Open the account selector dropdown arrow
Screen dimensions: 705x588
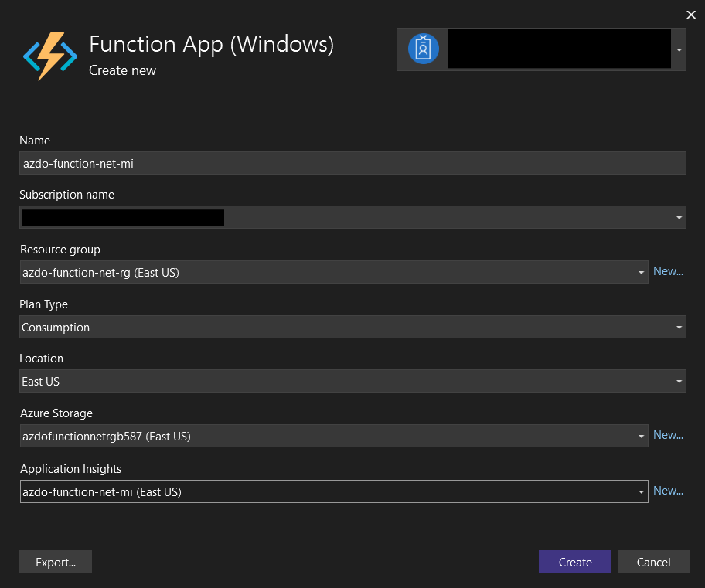click(x=679, y=50)
